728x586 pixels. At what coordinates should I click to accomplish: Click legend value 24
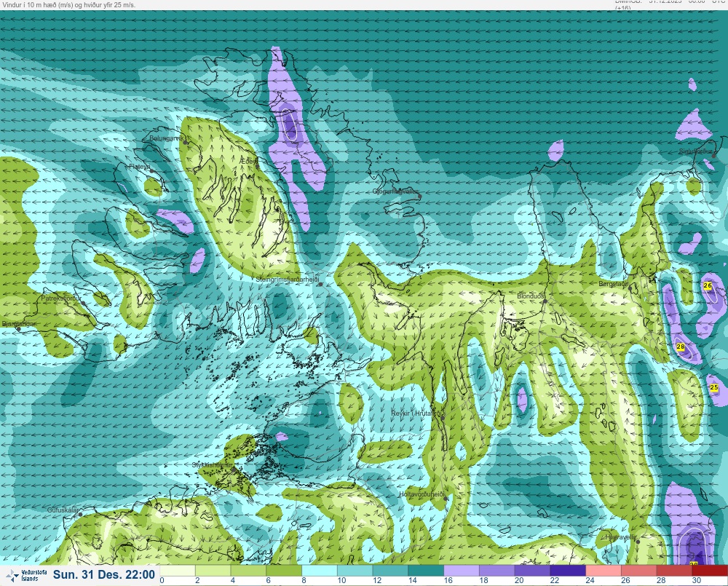click(x=590, y=580)
